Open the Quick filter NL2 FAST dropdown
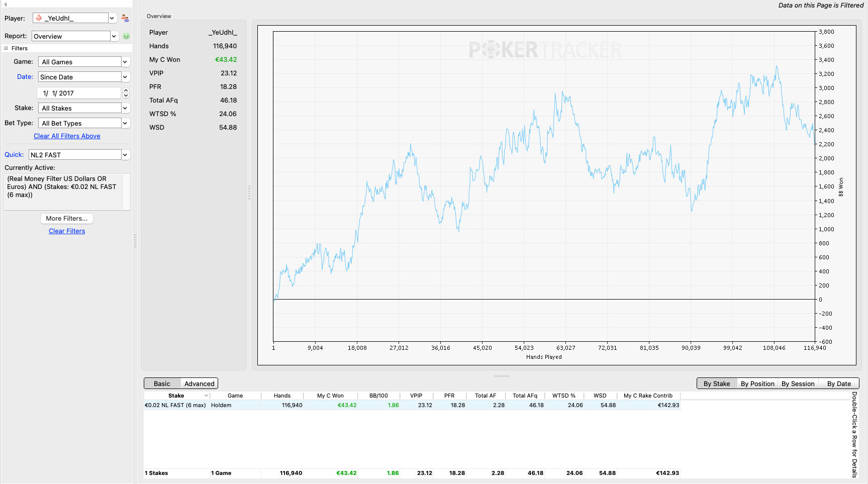Image resolution: width=868 pixels, height=484 pixels. [x=125, y=155]
